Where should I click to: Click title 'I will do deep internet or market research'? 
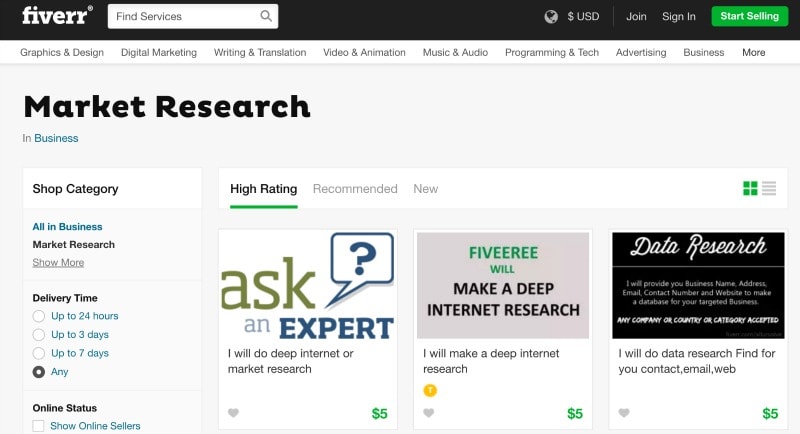290,361
